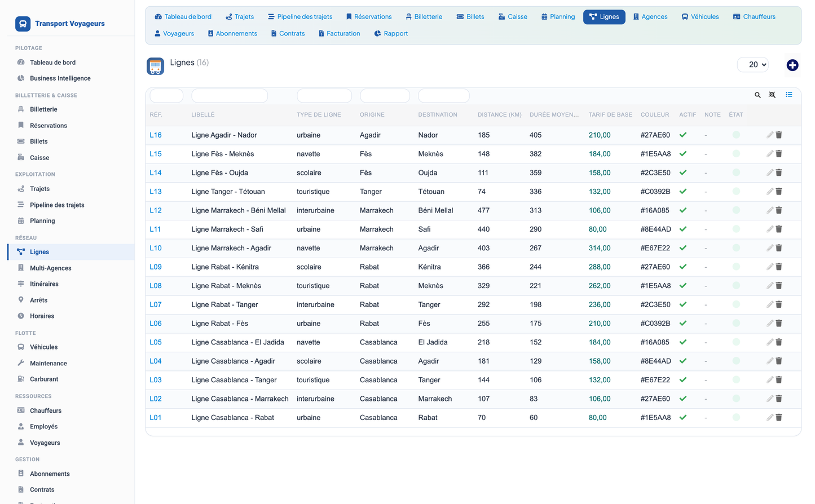Viewport: 815px width, 504px height.
Task: Toggle active checkmark for line L03
Action: point(683,380)
